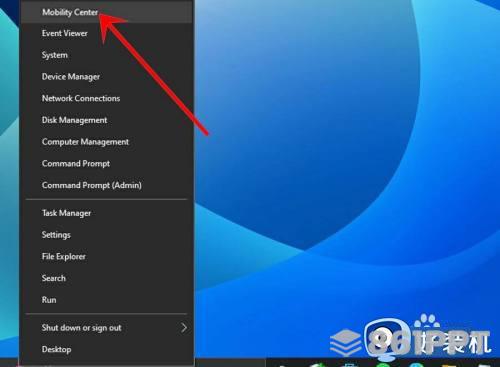Select the System menu entry
This screenshot has width=500, height=367.
107,55
